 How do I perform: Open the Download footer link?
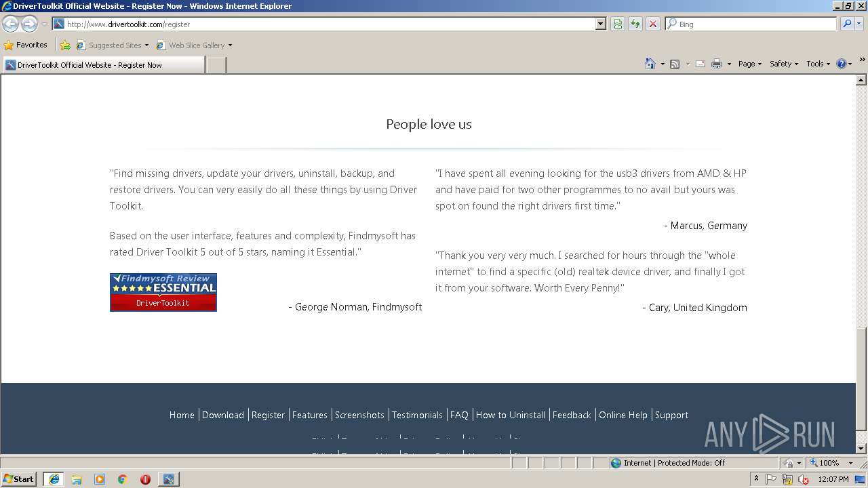tap(222, 415)
